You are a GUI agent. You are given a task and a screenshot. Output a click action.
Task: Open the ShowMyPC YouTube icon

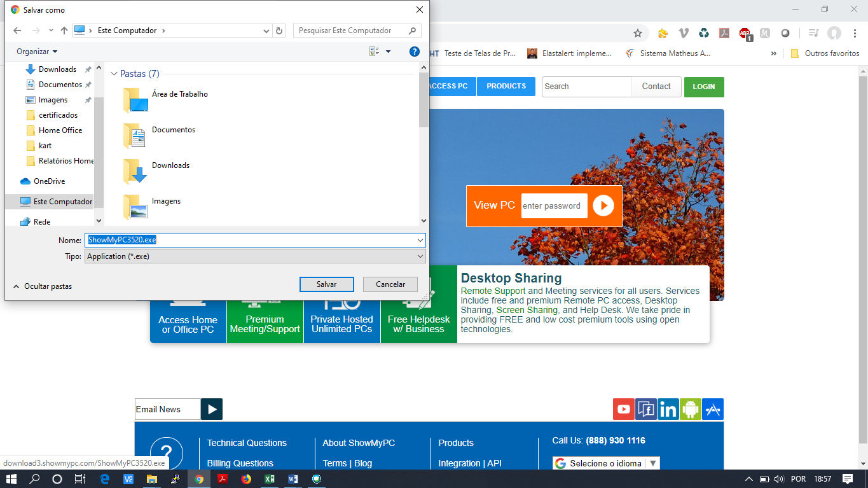click(x=623, y=409)
